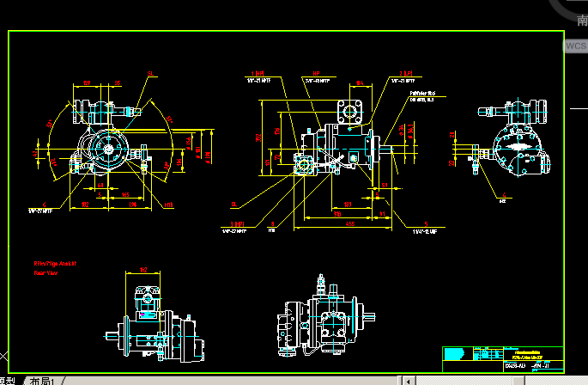Click the horizontal scrollbar track at bottom

coord(258,379)
